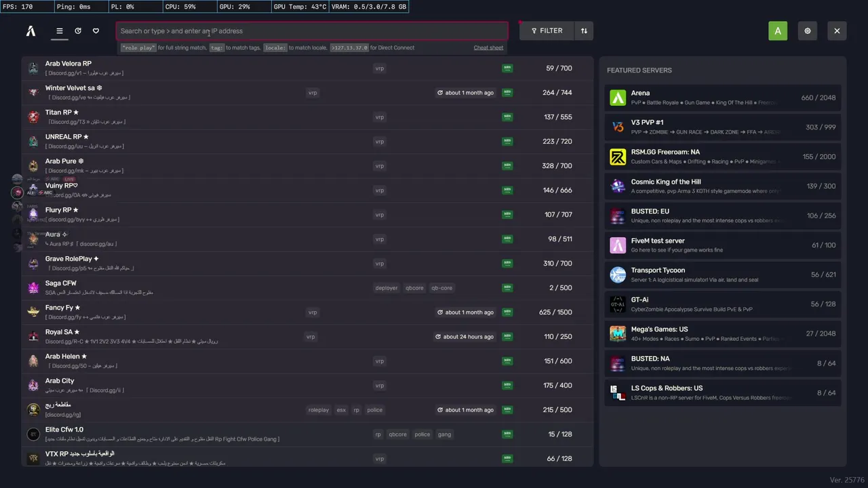Screen dimensions: 868x488
Task: Click the Mega's Games: US logo
Action: [618, 333]
